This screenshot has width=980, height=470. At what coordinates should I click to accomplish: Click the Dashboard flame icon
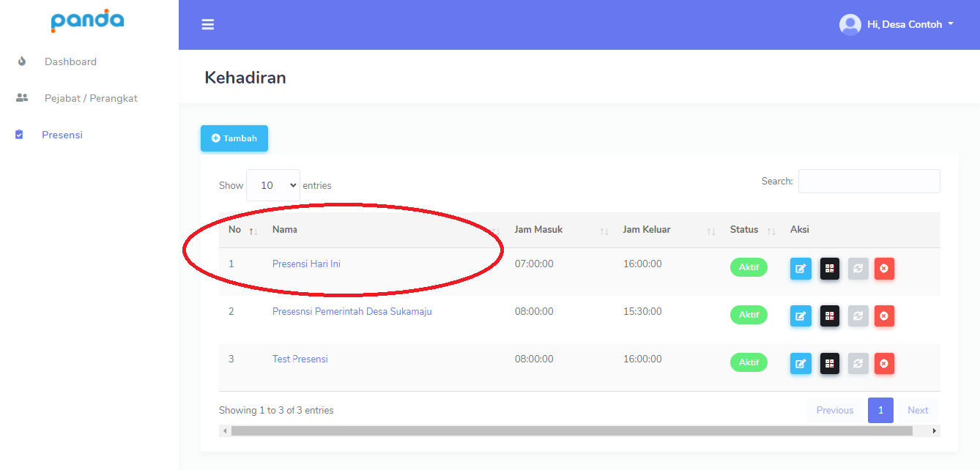tap(22, 61)
